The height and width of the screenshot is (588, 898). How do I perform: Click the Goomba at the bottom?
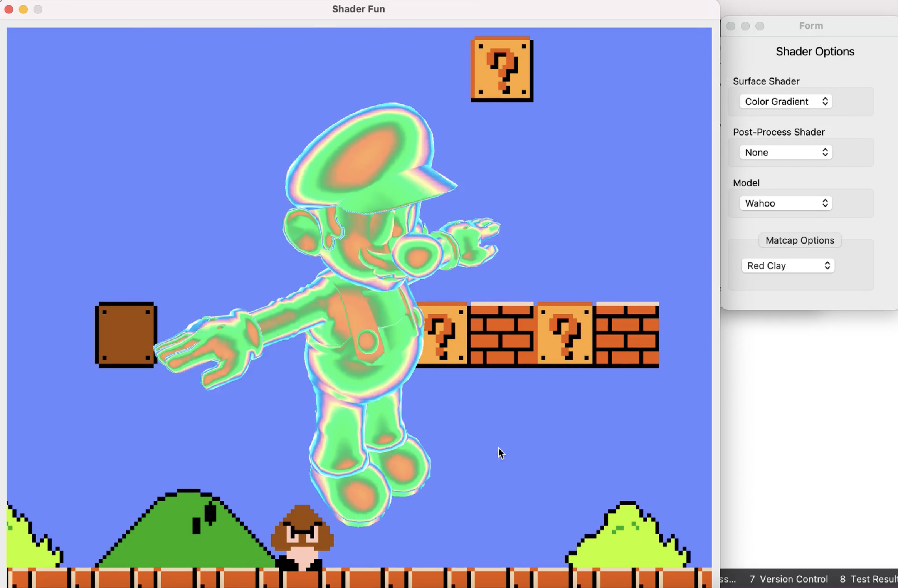[302, 538]
